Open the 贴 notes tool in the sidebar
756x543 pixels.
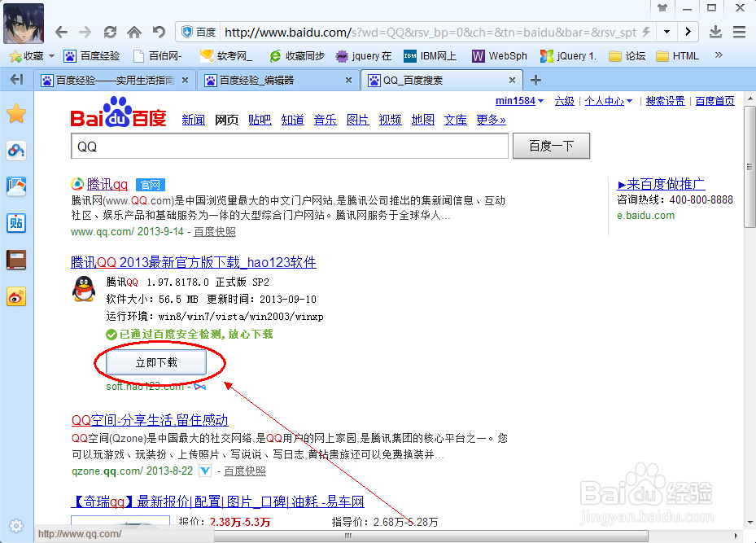[x=16, y=222]
